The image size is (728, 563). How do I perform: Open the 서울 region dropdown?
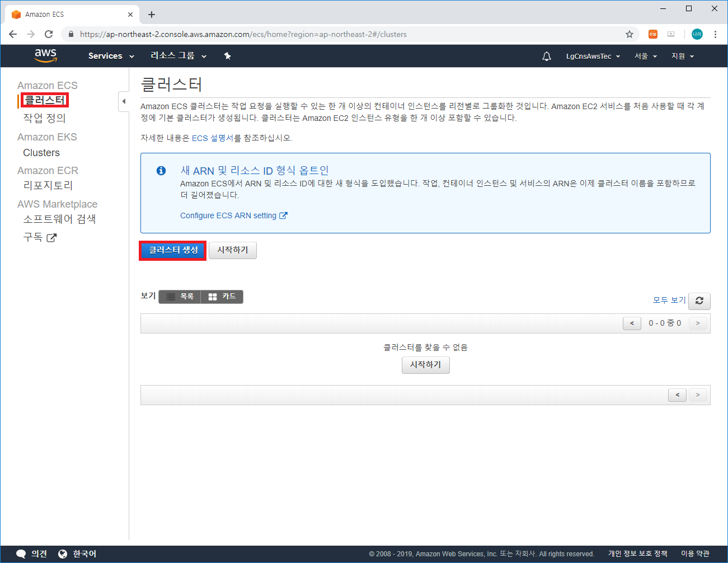tap(646, 56)
